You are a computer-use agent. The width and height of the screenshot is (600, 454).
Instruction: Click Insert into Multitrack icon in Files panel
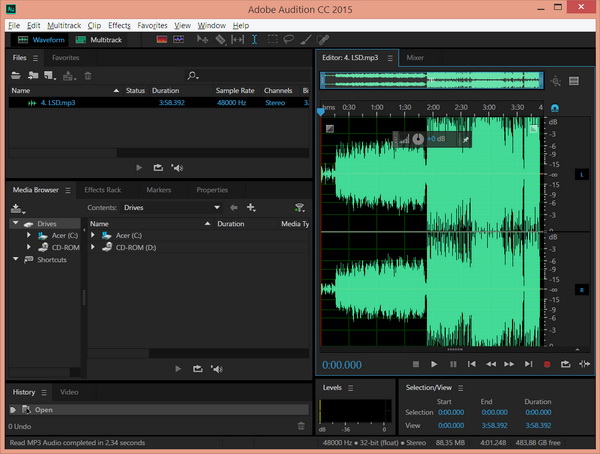coord(69,76)
